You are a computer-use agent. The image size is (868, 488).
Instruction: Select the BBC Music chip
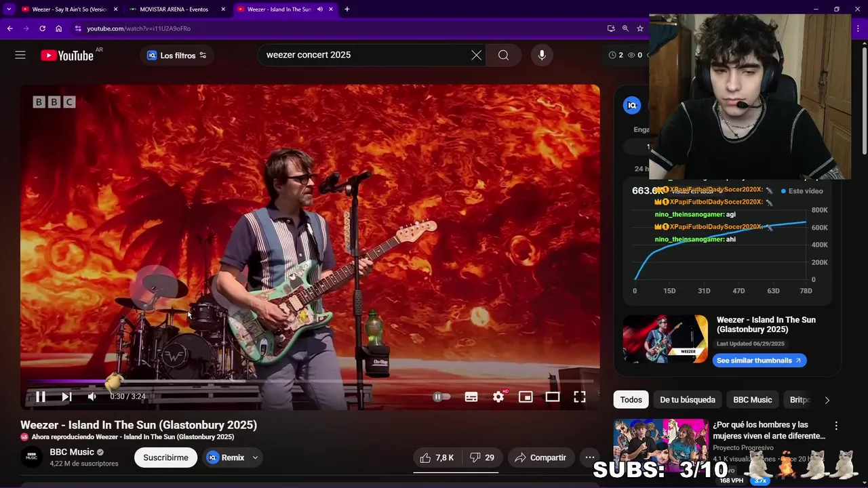(753, 400)
